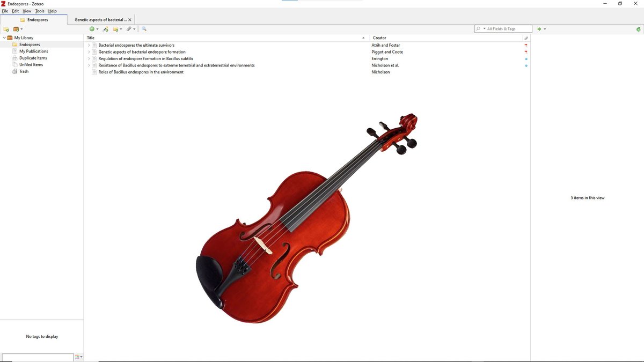This screenshot has width=644, height=362.
Task: Click the blue dot in Nicholson et al. row
Action: tap(526, 65)
